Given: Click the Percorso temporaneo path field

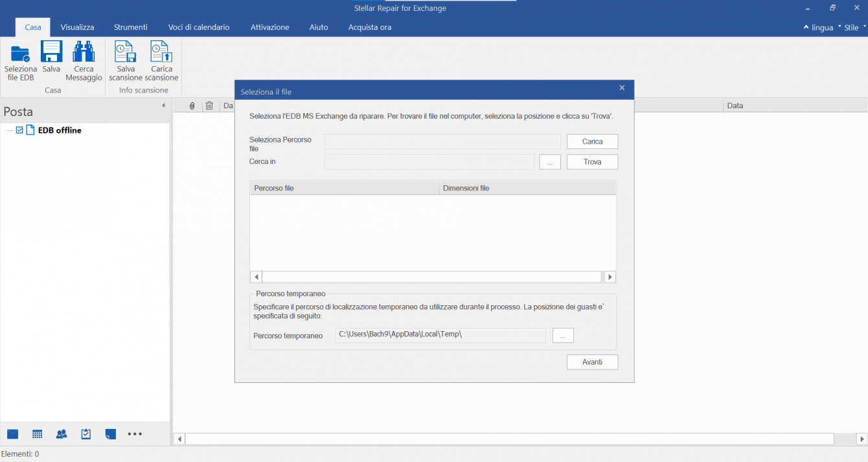Looking at the screenshot, I should pyautogui.click(x=440, y=335).
